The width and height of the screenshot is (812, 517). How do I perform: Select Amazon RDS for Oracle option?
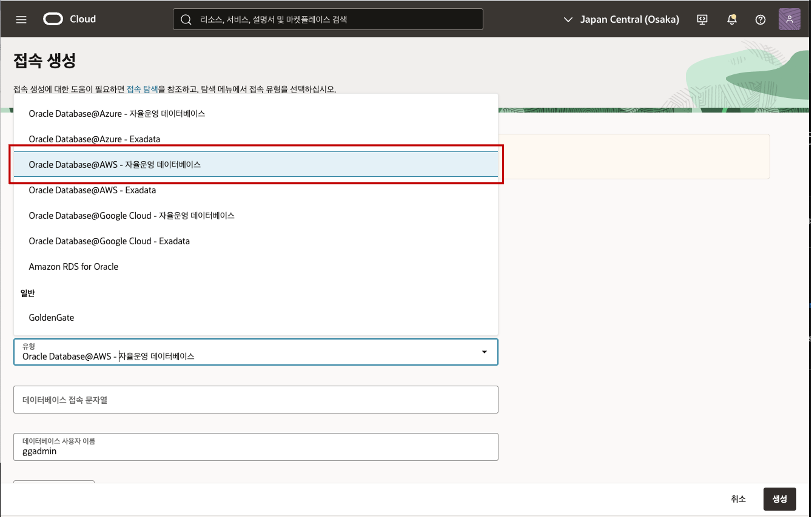click(x=73, y=266)
